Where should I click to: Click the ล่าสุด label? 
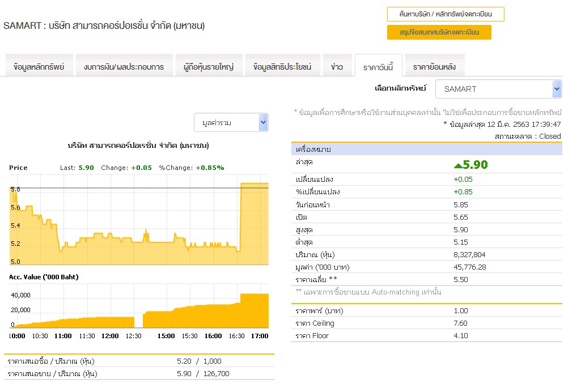(x=304, y=161)
